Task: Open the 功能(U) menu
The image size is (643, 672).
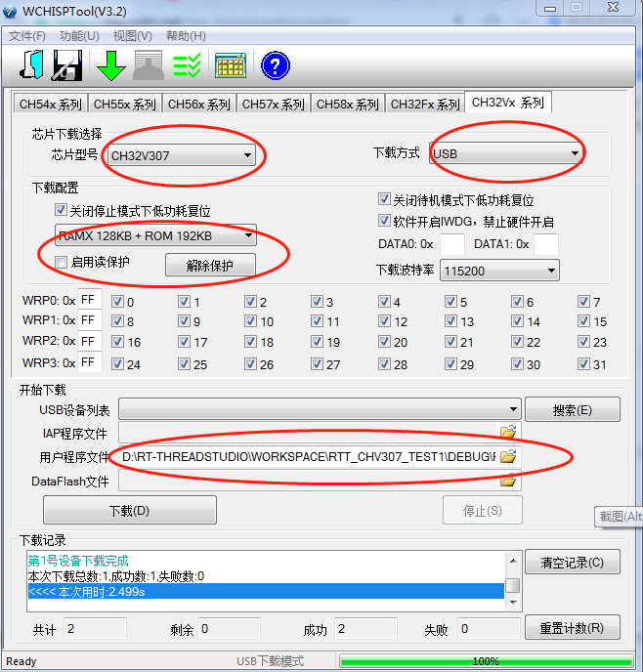Action: tap(79, 36)
